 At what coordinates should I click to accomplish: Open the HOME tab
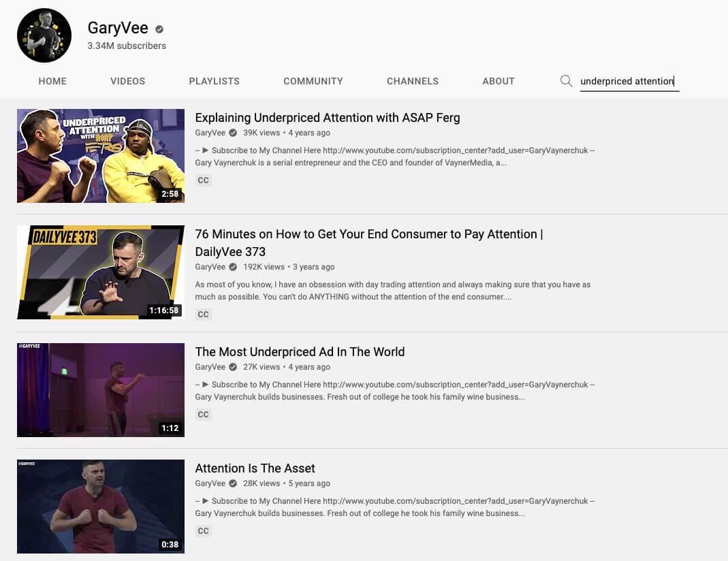[52, 81]
